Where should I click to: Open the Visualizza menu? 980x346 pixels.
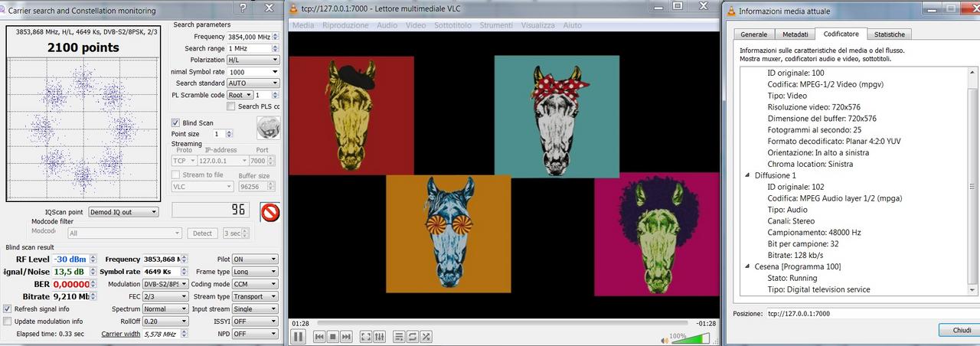[537, 25]
